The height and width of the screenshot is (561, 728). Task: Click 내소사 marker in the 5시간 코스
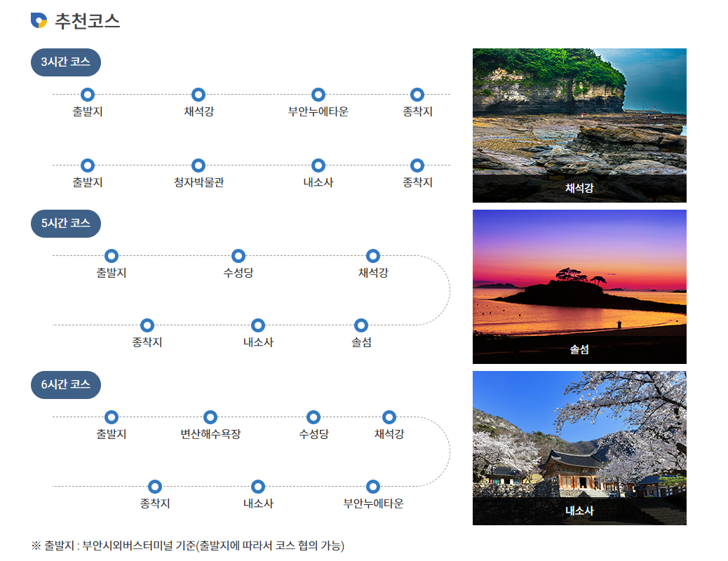(258, 325)
